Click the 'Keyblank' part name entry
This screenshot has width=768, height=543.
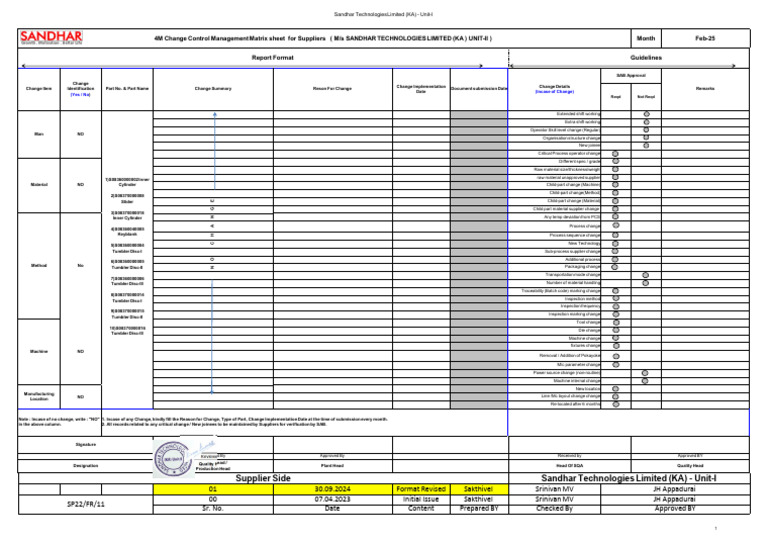click(x=127, y=235)
